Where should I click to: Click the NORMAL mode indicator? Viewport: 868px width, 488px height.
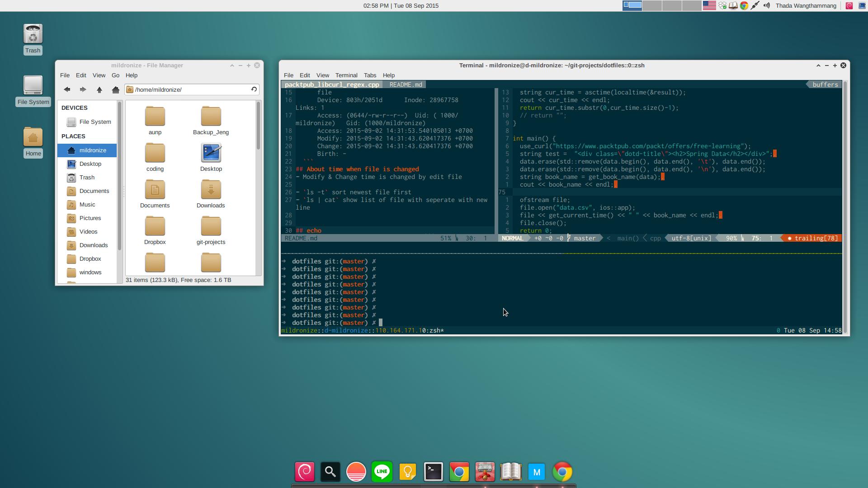(511, 238)
